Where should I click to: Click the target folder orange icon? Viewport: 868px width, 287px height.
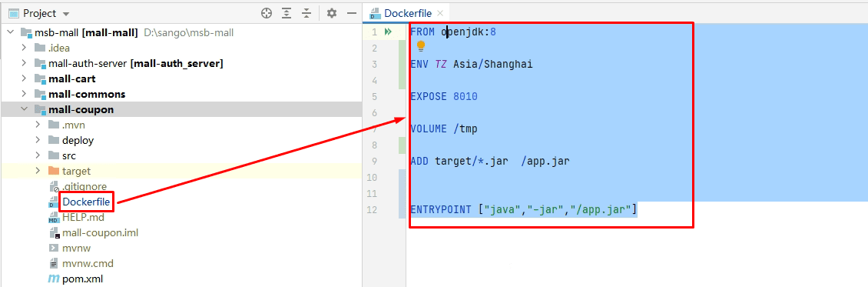pos(54,172)
